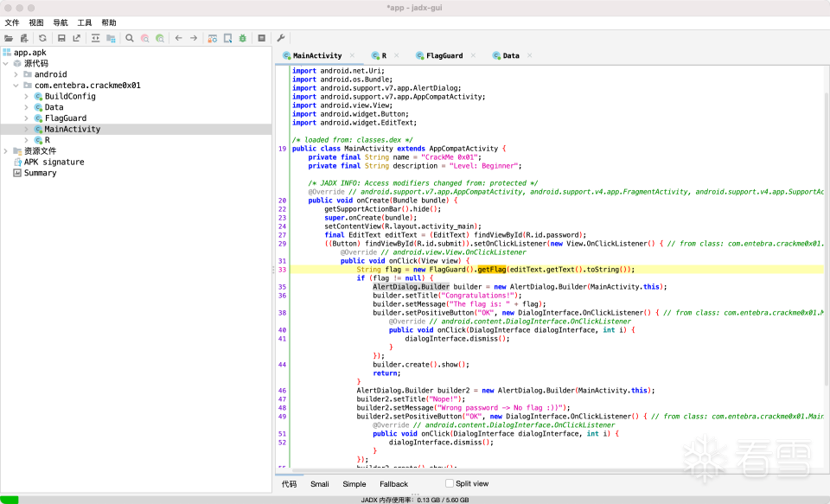Expand the android package node

point(16,74)
